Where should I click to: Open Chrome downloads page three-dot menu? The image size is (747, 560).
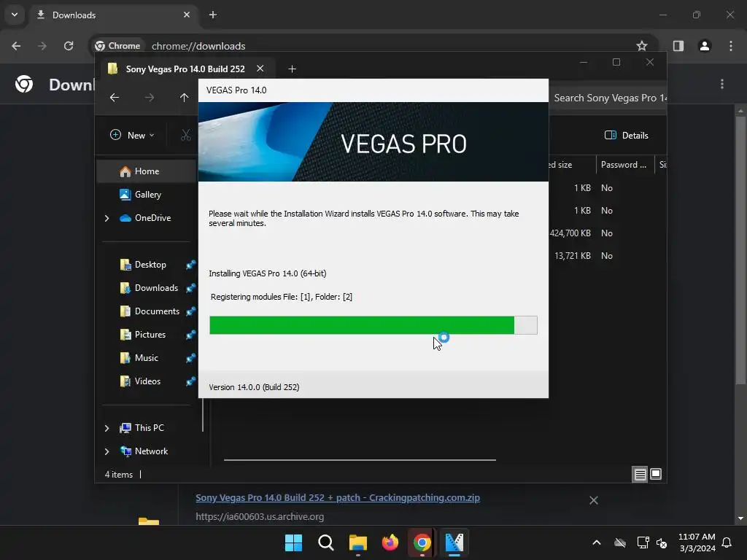722,85
